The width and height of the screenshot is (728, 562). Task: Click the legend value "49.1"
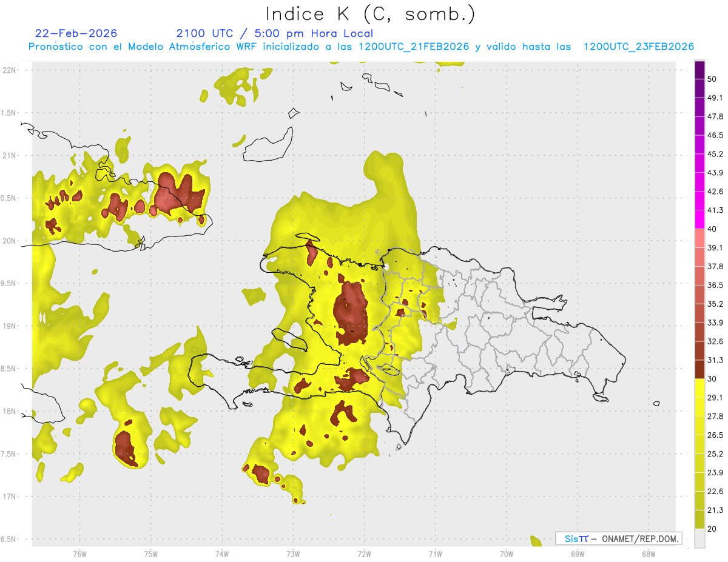[715, 98]
